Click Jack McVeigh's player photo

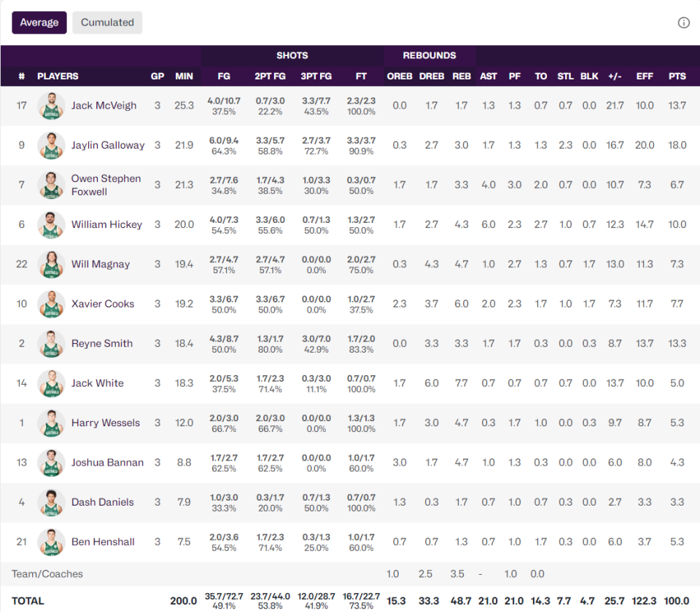click(51, 106)
